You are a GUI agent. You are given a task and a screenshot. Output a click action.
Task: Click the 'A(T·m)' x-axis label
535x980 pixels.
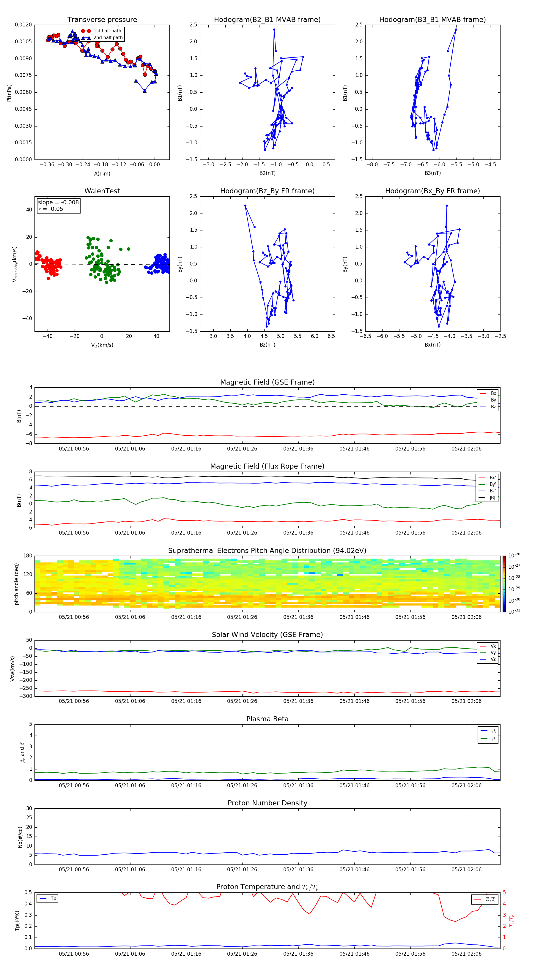[102, 173]
